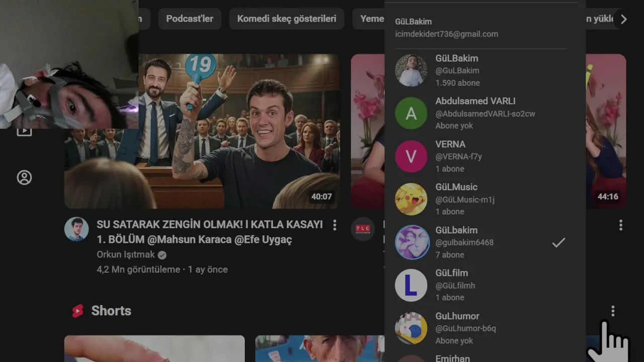
Task: Switch to VERNA account
Action: tap(485, 156)
